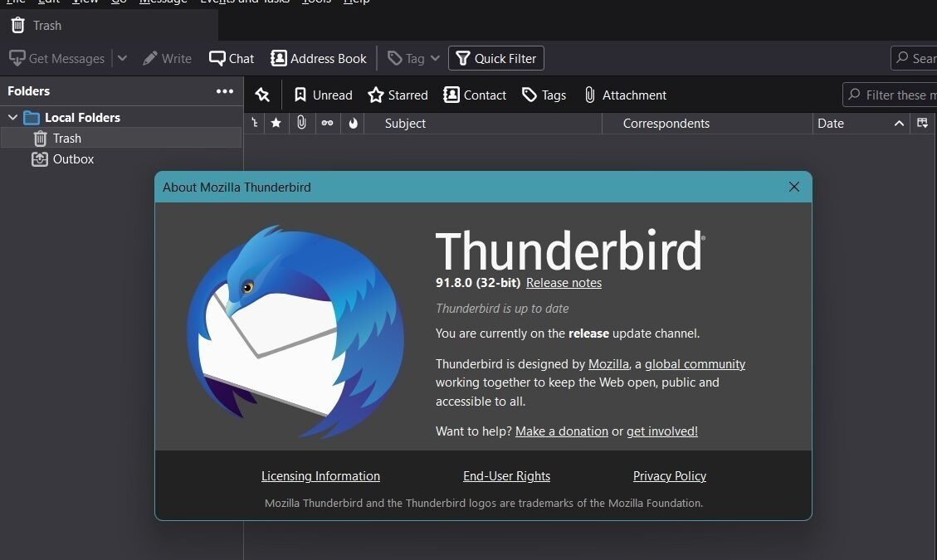Click the Thunderbird logo image
This screenshot has width=937, height=560.
pyautogui.click(x=295, y=330)
